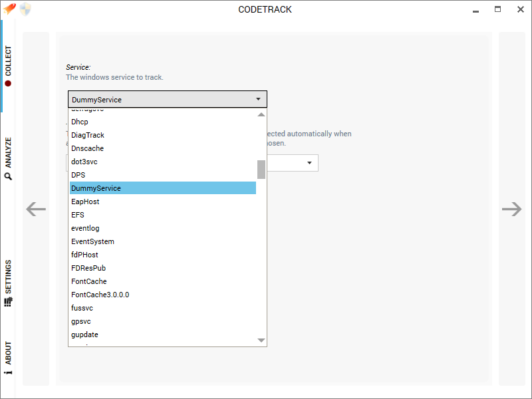Pick gpsvc service
This screenshot has height=399, width=532.
click(x=163, y=321)
